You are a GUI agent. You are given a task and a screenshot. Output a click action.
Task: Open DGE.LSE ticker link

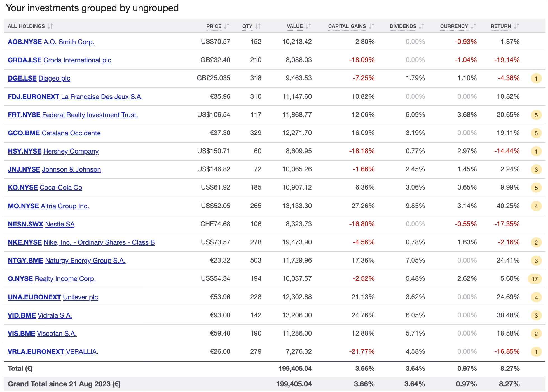[22, 78]
